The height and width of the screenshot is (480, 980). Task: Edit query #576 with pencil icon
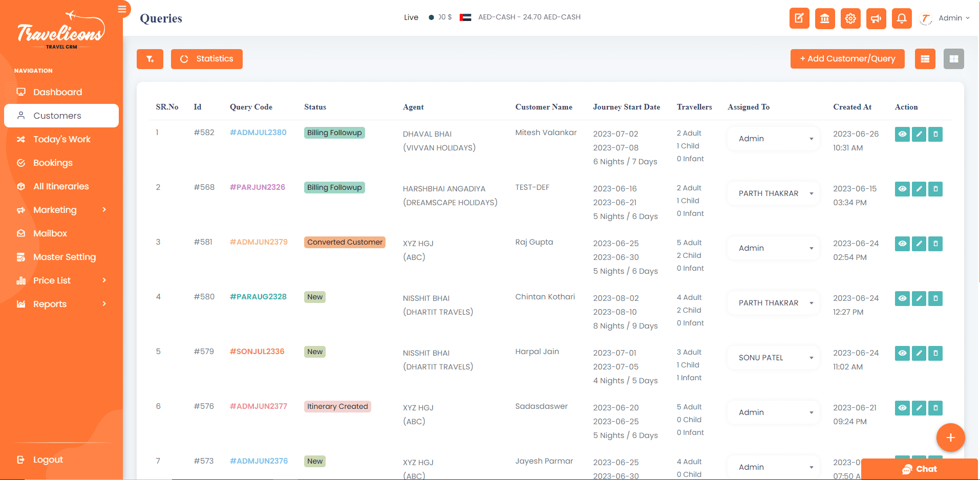919,408
